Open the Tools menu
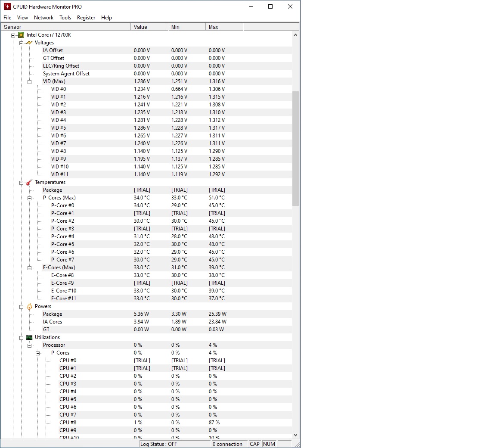Viewport: 496px width, 448px height. 65,18
